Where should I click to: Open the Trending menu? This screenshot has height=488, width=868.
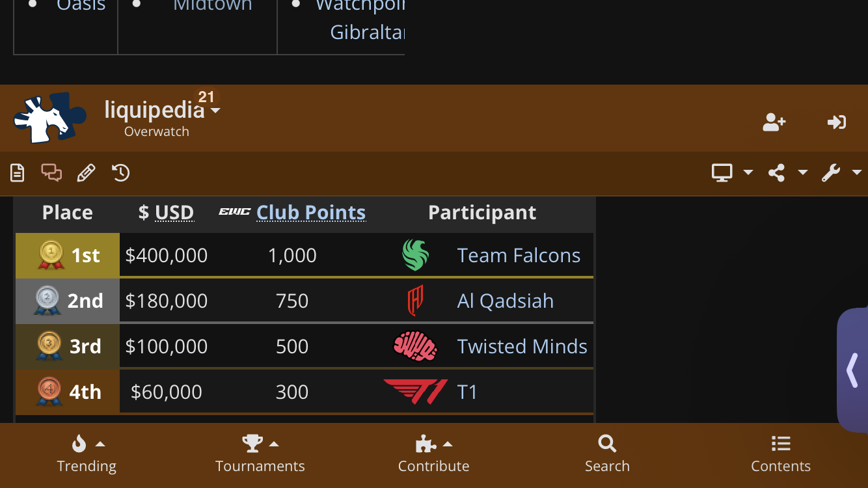tap(87, 454)
